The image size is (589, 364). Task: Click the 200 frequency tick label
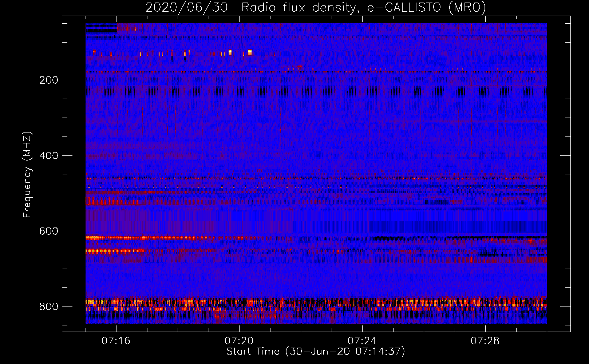click(49, 80)
